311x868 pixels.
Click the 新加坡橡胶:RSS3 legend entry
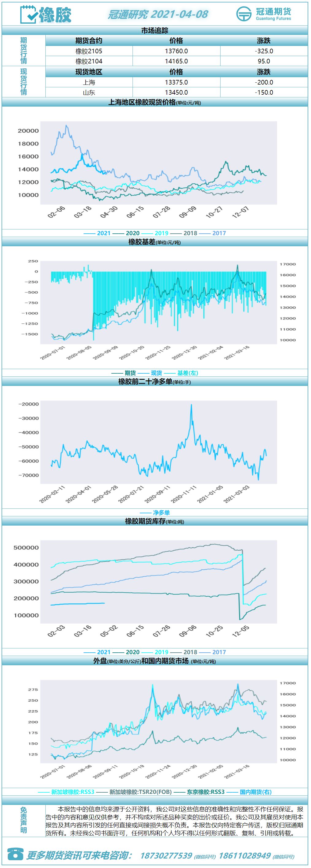(66, 792)
